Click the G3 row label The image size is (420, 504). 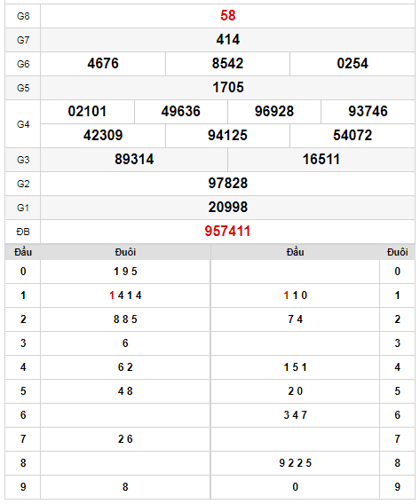point(23,160)
